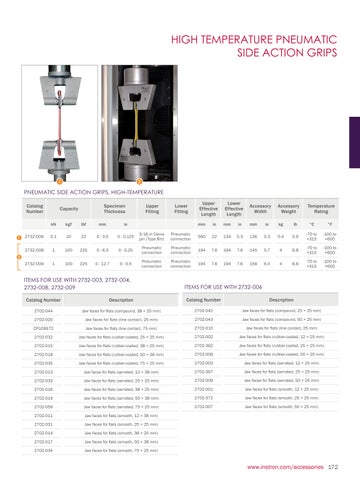Select catalog number 2702-007 in the right items table
This screenshot has width=360, height=480.
[x=204, y=407]
